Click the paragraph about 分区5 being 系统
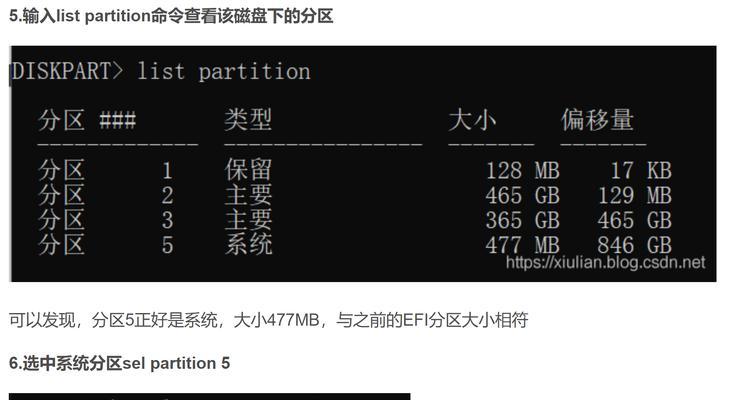740x400 pixels. [268, 320]
